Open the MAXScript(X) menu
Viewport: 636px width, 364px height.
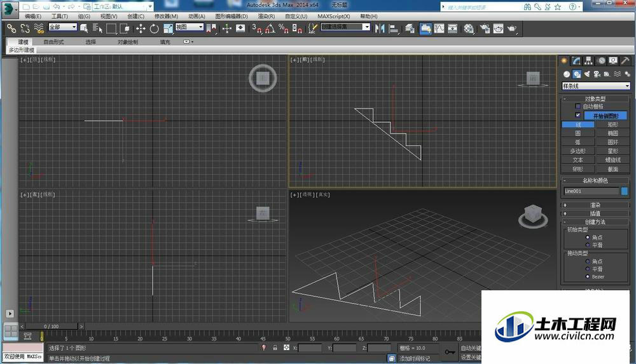click(x=333, y=17)
